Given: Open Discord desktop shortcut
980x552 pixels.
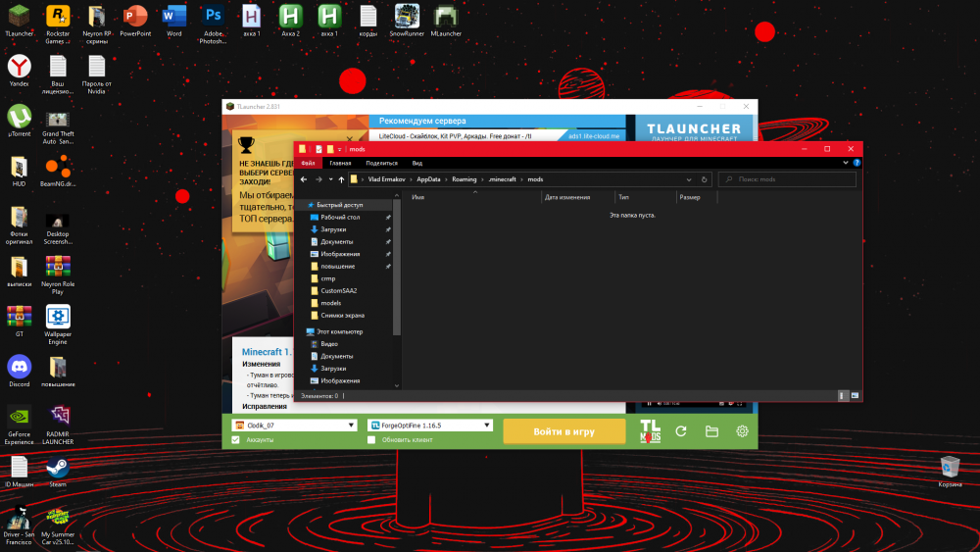Looking at the screenshot, I should click(x=19, y=371).
